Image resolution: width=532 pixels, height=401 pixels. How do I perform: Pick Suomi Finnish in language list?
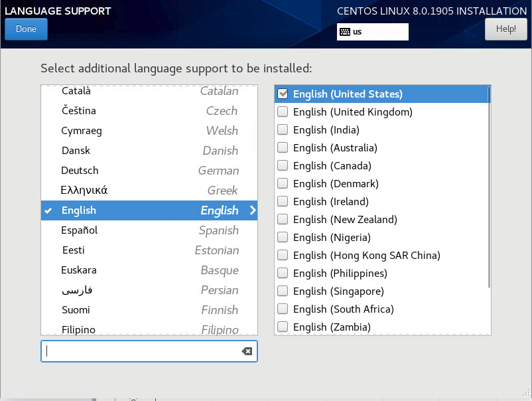149,310
